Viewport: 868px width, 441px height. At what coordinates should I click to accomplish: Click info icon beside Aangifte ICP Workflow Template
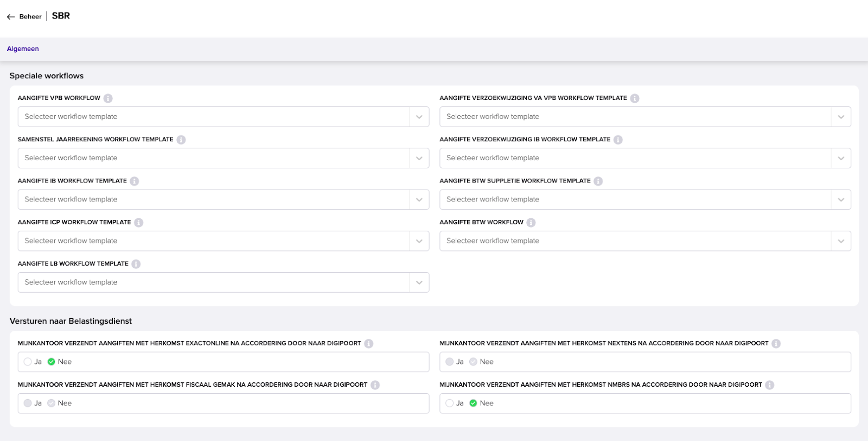pos(139,223)
